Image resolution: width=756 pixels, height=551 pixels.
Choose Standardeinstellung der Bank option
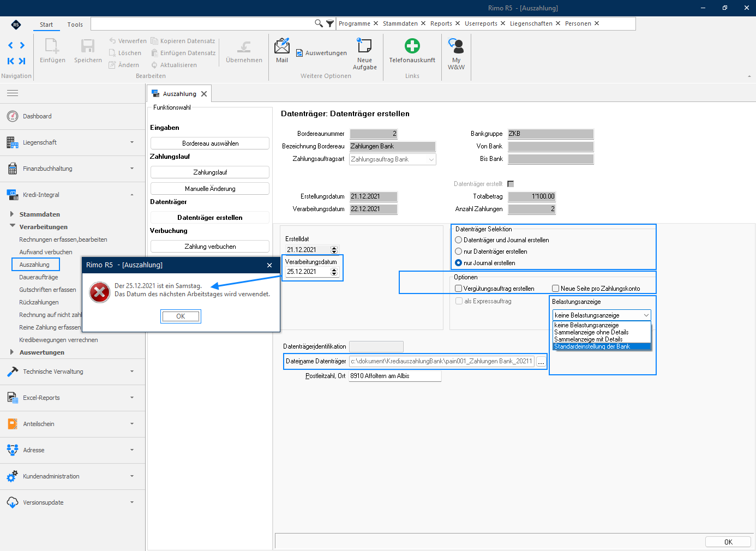tap(602, 346)
